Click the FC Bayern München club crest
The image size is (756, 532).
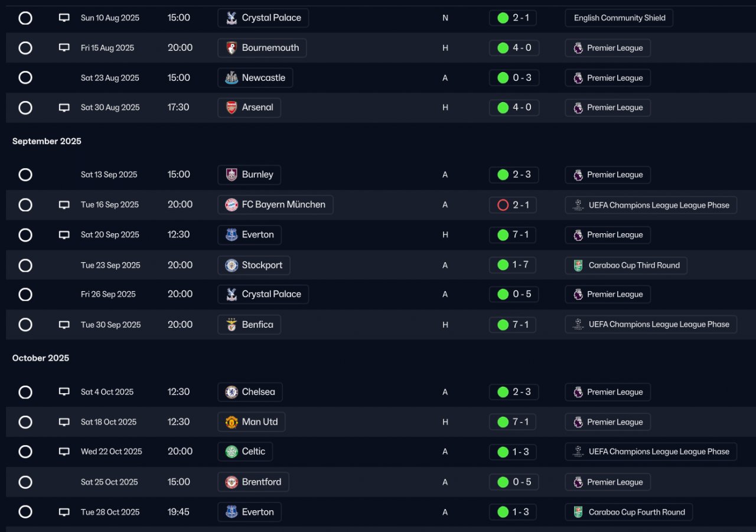pos(232,205)
